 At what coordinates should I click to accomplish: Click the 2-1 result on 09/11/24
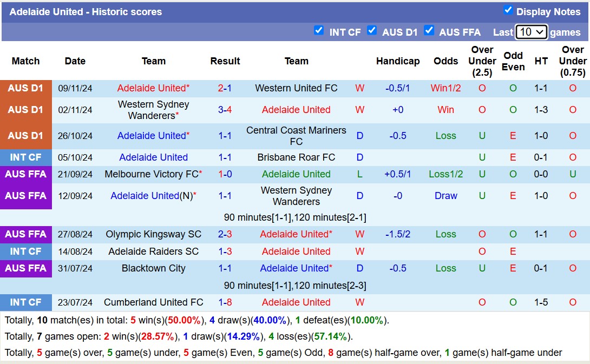tap(225, 88)
